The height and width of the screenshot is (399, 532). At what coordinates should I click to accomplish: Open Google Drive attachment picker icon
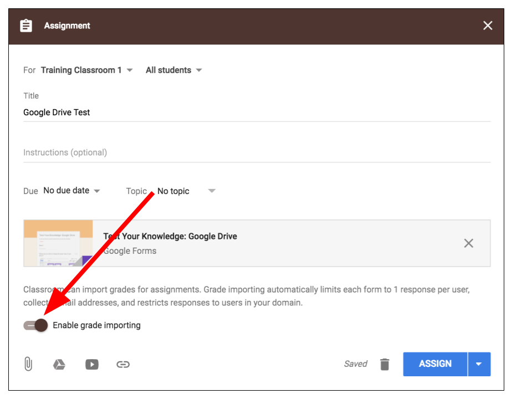pyautogui.click(x=59, y=364)
